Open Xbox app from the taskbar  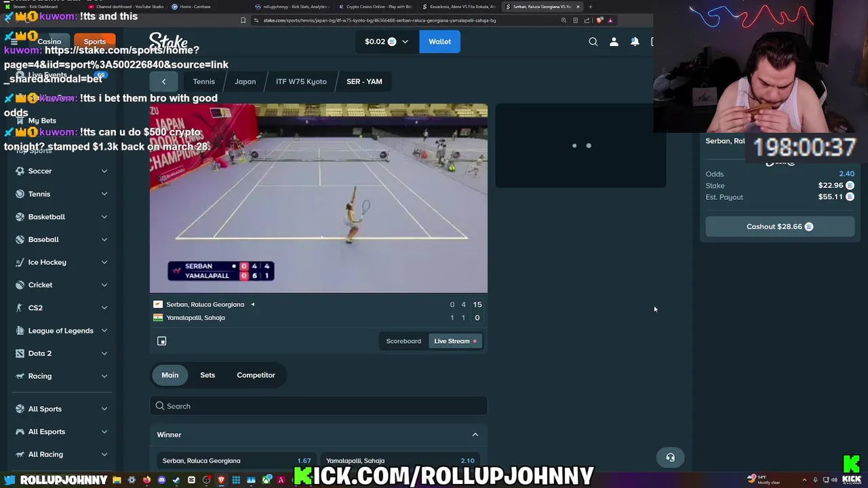tap(266, 480)
